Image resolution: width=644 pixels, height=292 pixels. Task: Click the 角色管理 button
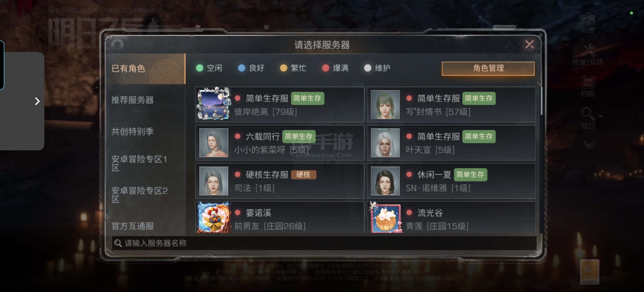(x=488, y=68)
